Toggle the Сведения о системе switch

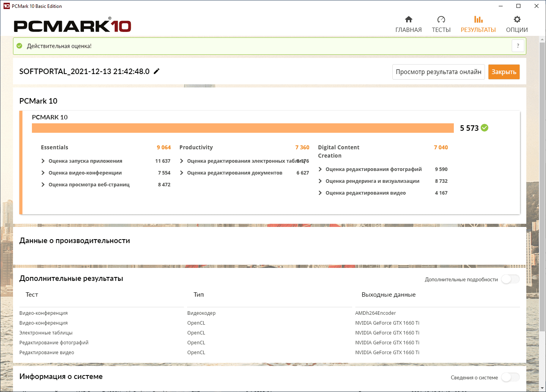pyautogui.click(x=510, y=377)
